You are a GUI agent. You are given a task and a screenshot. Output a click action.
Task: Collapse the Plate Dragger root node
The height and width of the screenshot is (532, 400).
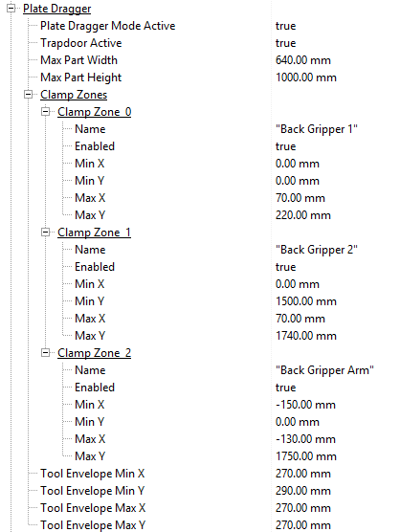(x=11, y=9)
